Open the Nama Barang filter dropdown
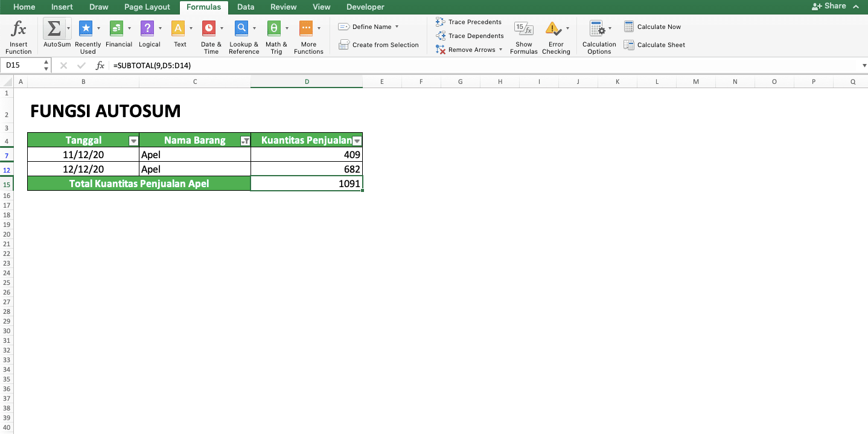Viewport: 868px width, 434px height. tap(245, 141)
